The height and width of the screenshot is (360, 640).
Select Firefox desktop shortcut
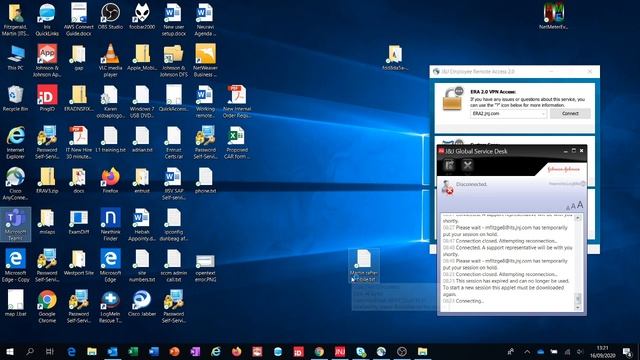coord(110,180)
